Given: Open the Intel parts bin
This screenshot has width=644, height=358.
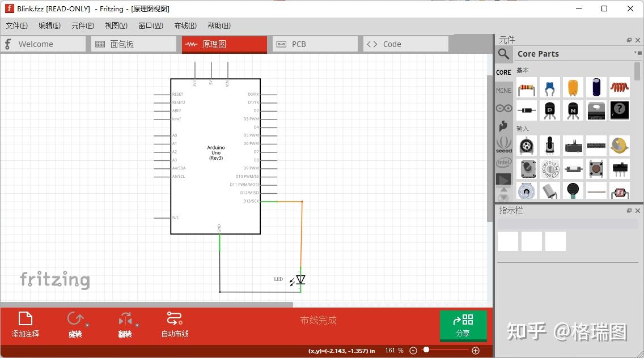Looking at the screenshot, I should pos(503,163).
